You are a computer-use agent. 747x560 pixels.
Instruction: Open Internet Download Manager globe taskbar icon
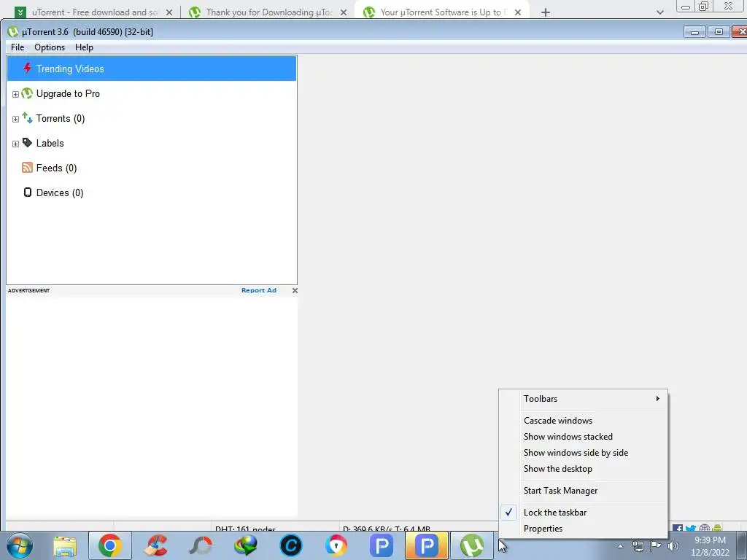tap(246, 545)
